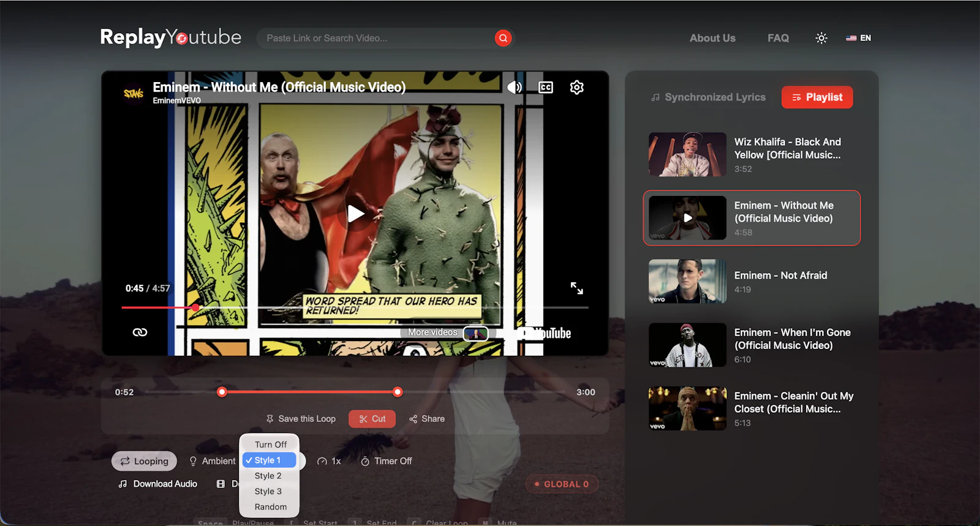Open video settings gear icon
The image size is (980, 526).
coord(576,87)
